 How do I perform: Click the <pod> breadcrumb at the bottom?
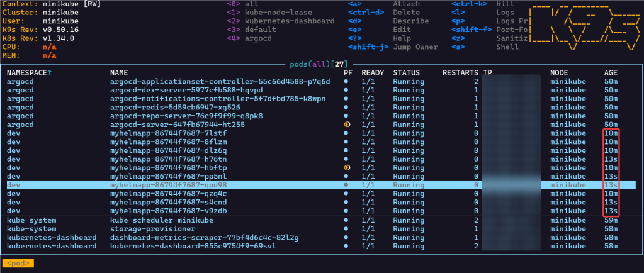18,263
